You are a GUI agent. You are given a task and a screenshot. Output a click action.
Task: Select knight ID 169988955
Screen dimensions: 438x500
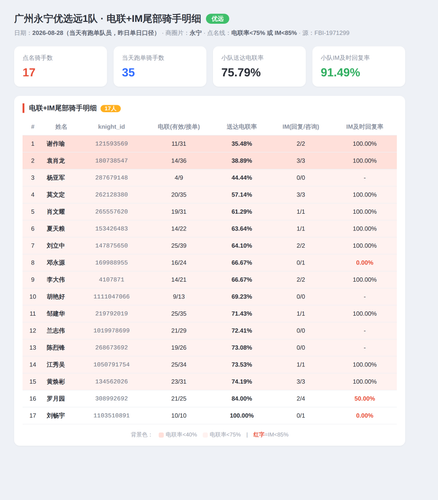coord(111,263)
